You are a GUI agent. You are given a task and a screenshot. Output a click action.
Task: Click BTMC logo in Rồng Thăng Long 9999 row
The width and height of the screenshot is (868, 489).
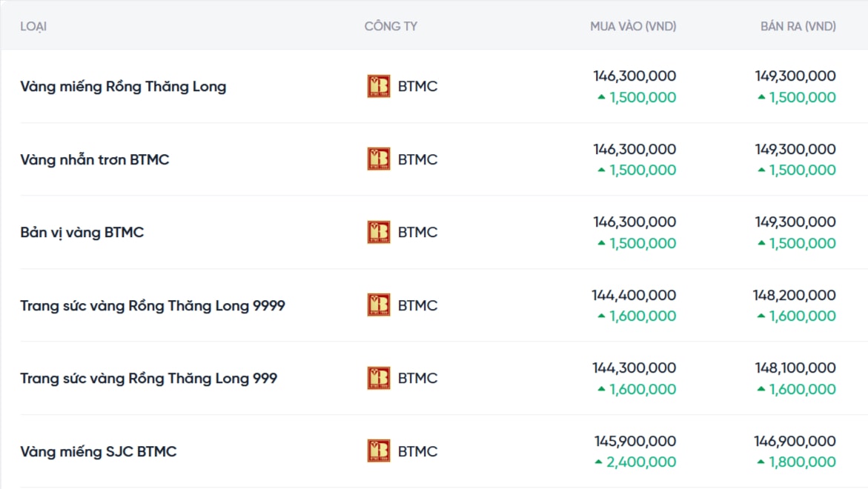379,305
